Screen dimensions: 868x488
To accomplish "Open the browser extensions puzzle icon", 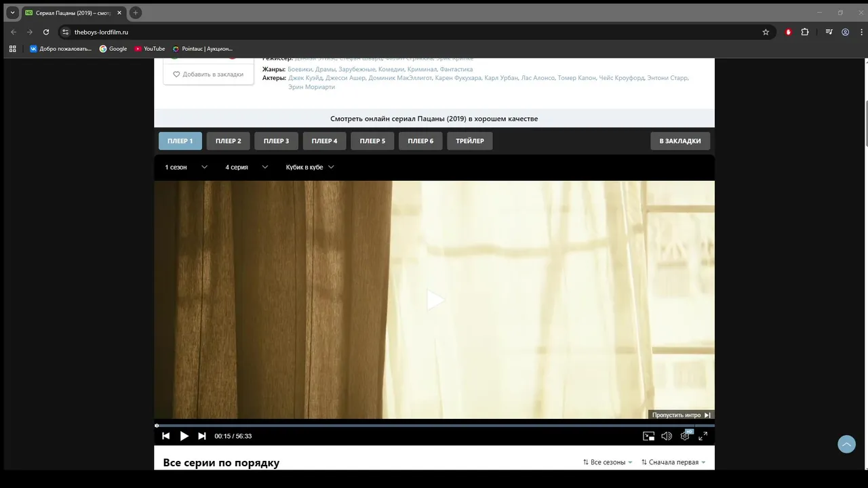I will 805,32.
